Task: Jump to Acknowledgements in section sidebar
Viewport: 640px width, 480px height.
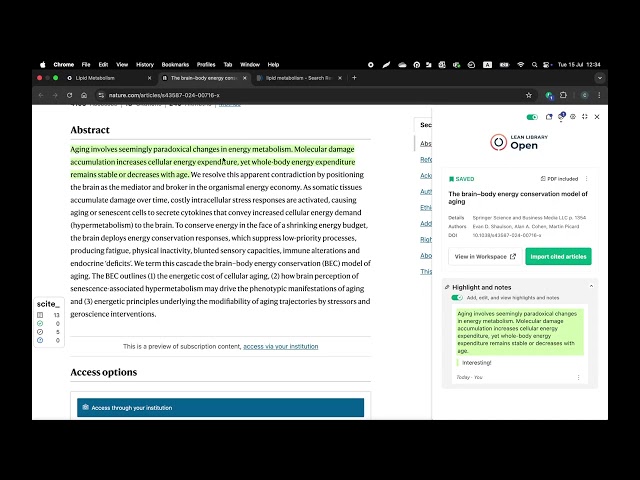Action: 426,176
